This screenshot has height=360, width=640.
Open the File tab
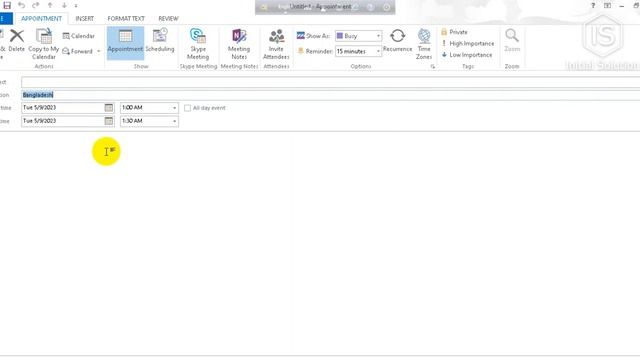pos(6,18)
